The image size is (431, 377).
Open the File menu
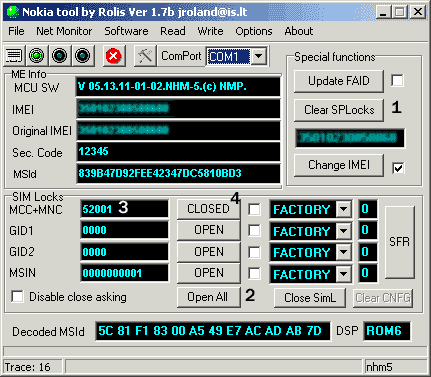point(16,31)
